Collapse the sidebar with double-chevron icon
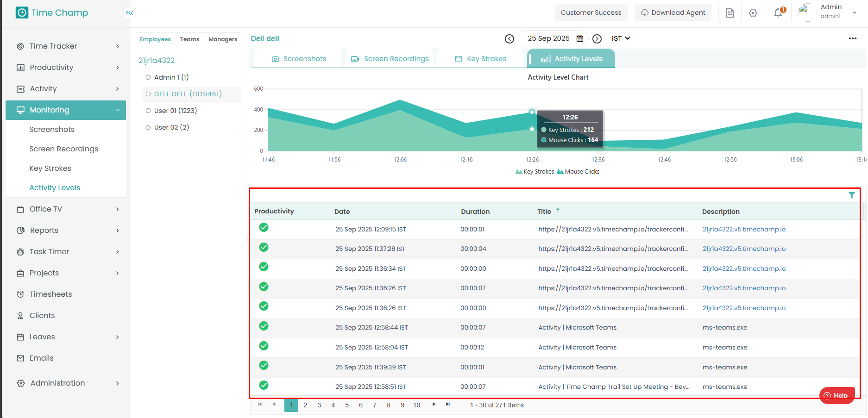The image size is (868, 418). [x=129, y=12]
